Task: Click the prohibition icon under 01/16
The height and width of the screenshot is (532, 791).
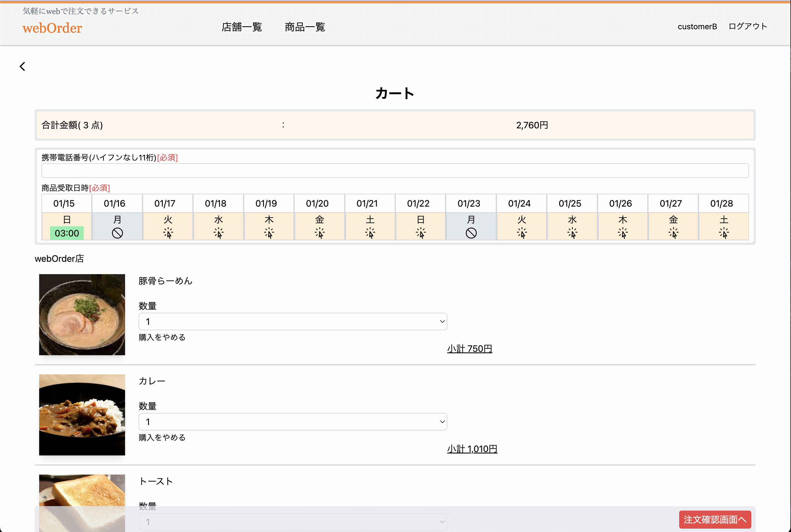Action: (x=117, y=233)
